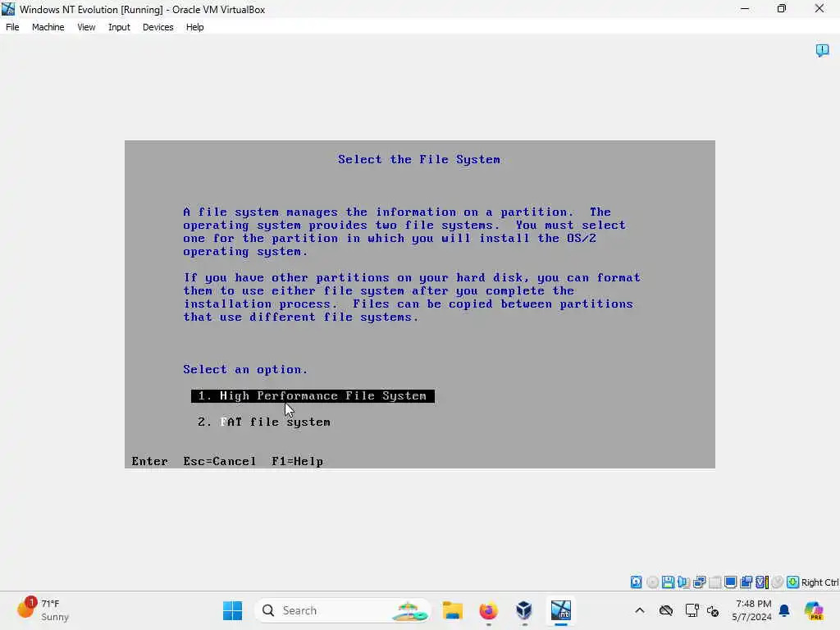Image resolution: width=840 pixels, height=630 pixels.
Task: Click the Esc=Cancel hint
Action: click(x=220, y=461)
